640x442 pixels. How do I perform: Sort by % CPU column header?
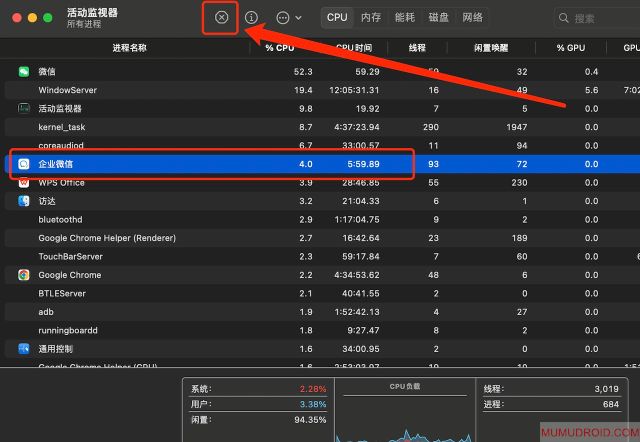(x=280, y=48)
